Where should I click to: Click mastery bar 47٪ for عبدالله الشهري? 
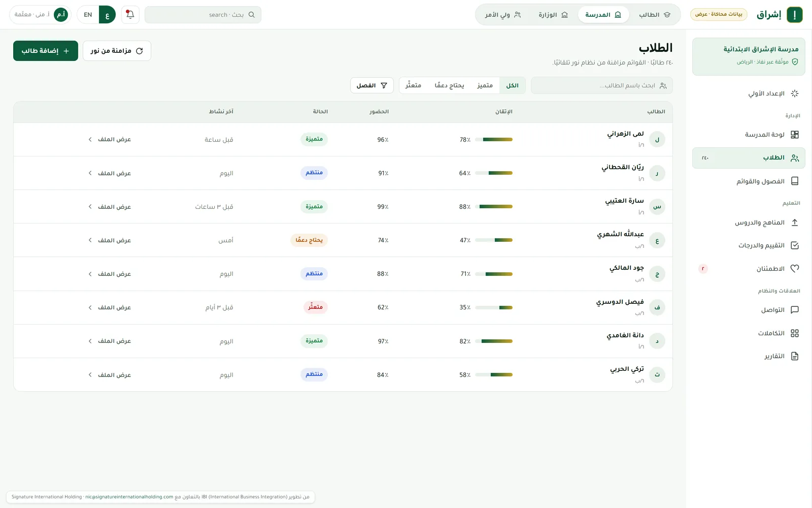coord(494,240)
